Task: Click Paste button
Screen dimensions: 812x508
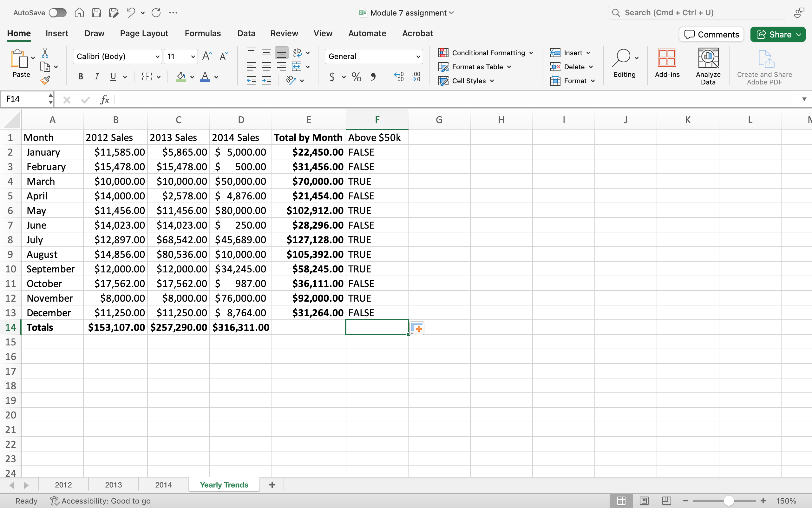Action: [21, 64]
